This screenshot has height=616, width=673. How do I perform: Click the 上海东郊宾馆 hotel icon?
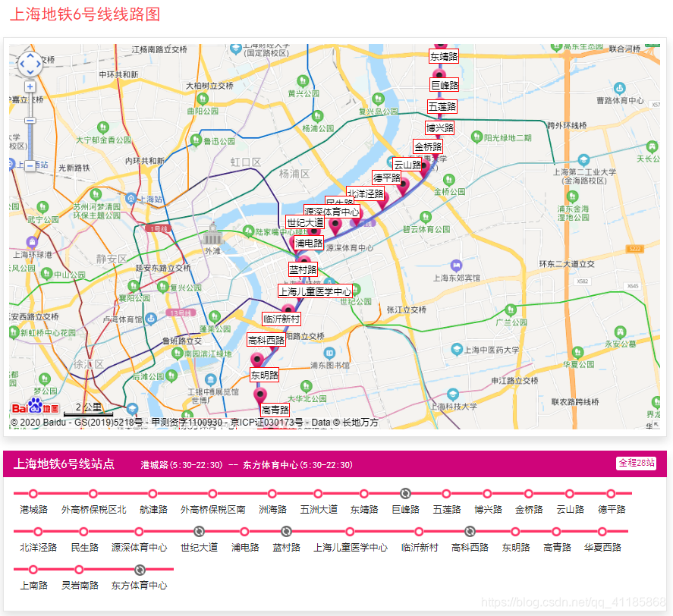tap(456, 265)
